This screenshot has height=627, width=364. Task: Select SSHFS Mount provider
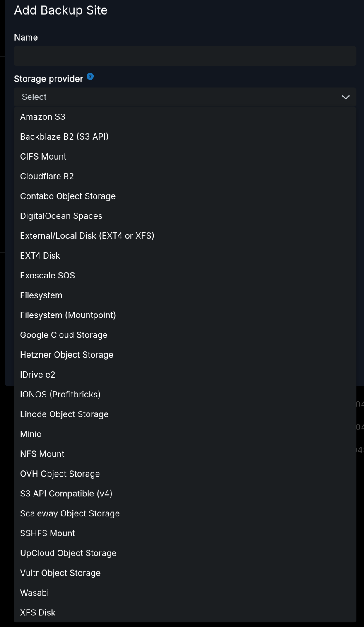48,533
